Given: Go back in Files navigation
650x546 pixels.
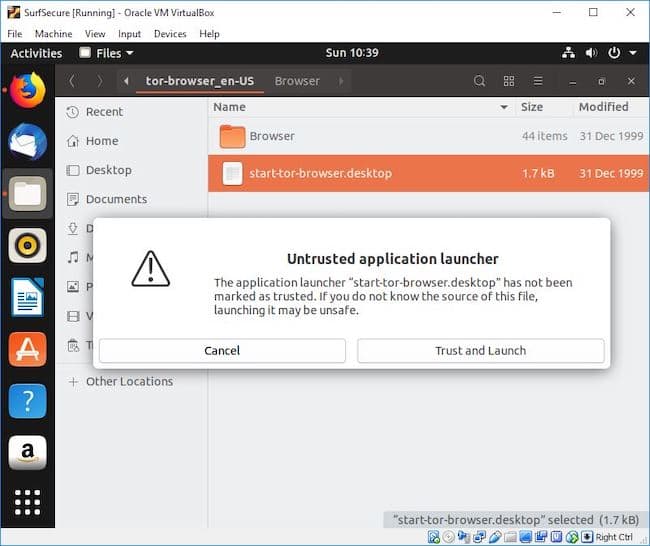Looking at the screenshot, I should coord(72,81).
